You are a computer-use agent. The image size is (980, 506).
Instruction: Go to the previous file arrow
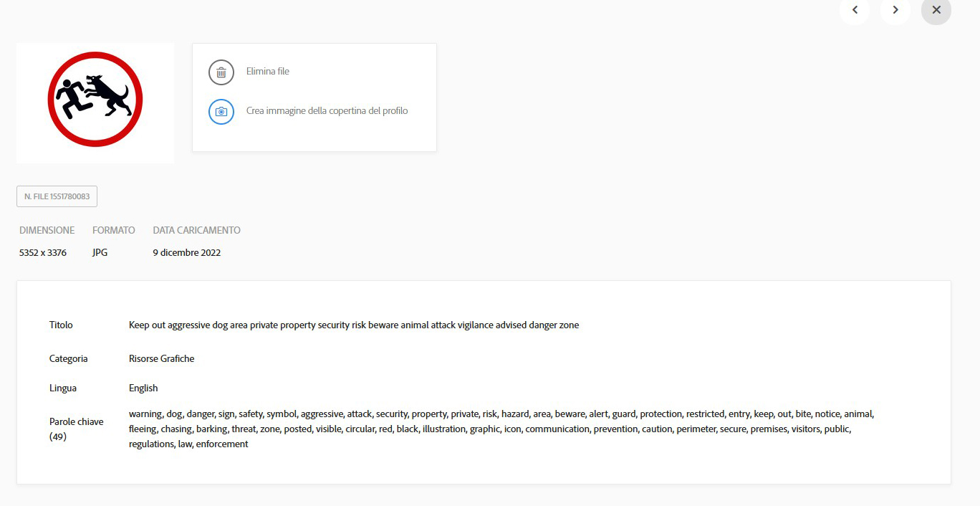point(855,10)
